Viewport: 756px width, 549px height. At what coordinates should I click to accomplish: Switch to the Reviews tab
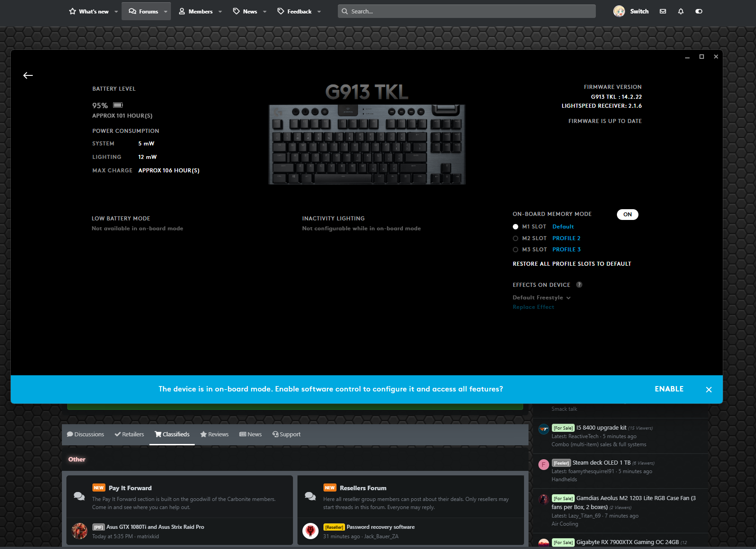(214, 435)
